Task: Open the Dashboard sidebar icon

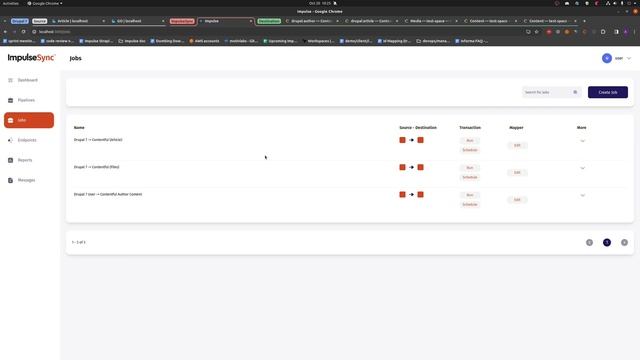Action: pos(11,80)
